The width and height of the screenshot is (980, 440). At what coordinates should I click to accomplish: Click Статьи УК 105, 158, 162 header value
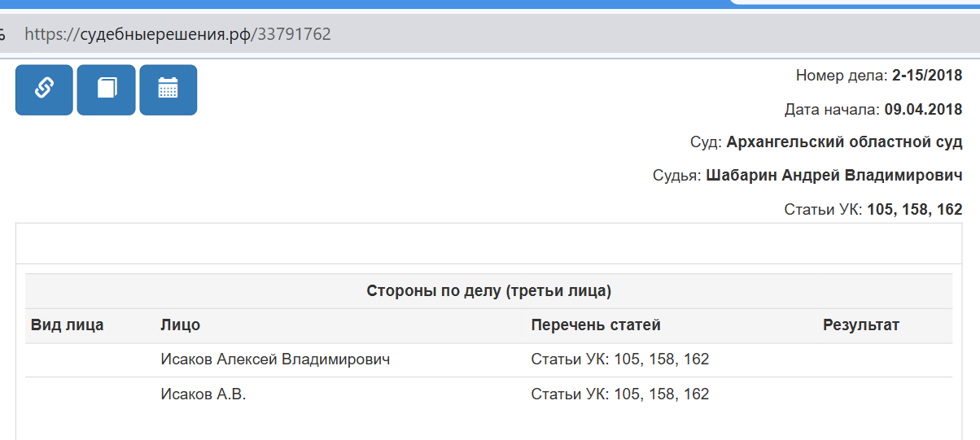(915, 209)
